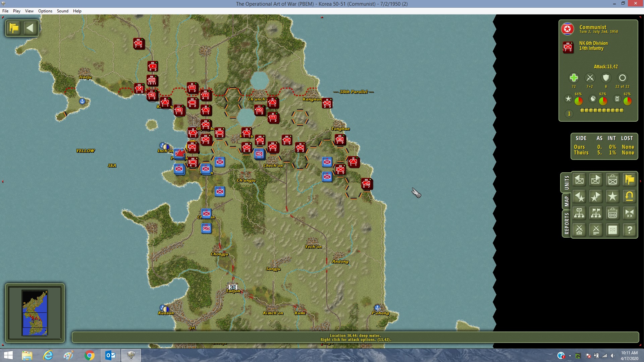Open unit report clipboard icon
This screenshot has width=644, height=362.
[613, 180]
